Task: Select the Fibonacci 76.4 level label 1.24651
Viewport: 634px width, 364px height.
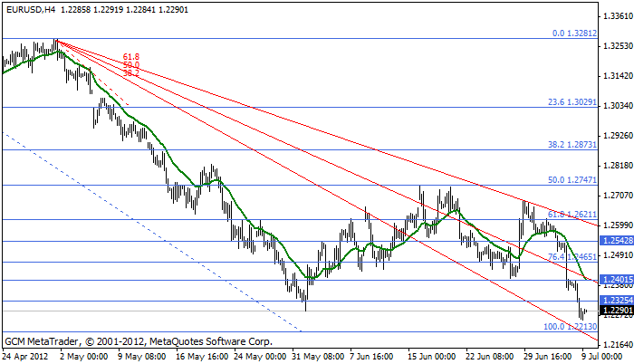Action: tap(572, 256)
